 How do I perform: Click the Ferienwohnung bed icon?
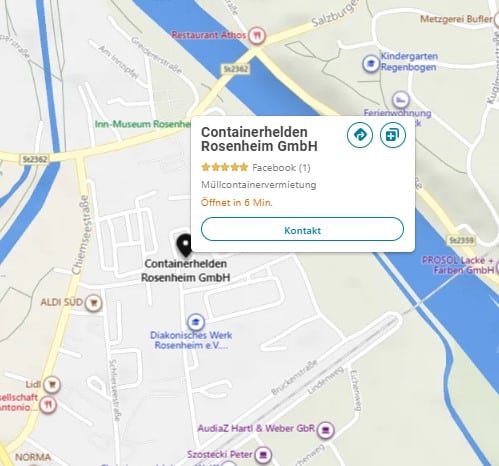click(401, 99)
